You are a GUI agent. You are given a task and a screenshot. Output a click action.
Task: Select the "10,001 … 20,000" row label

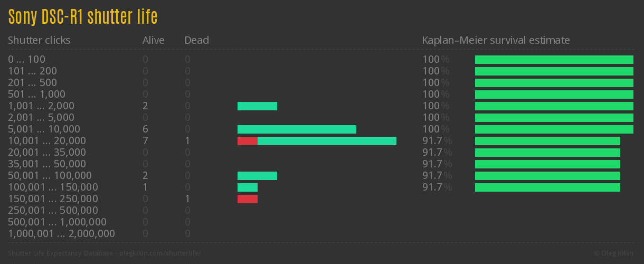47,141
